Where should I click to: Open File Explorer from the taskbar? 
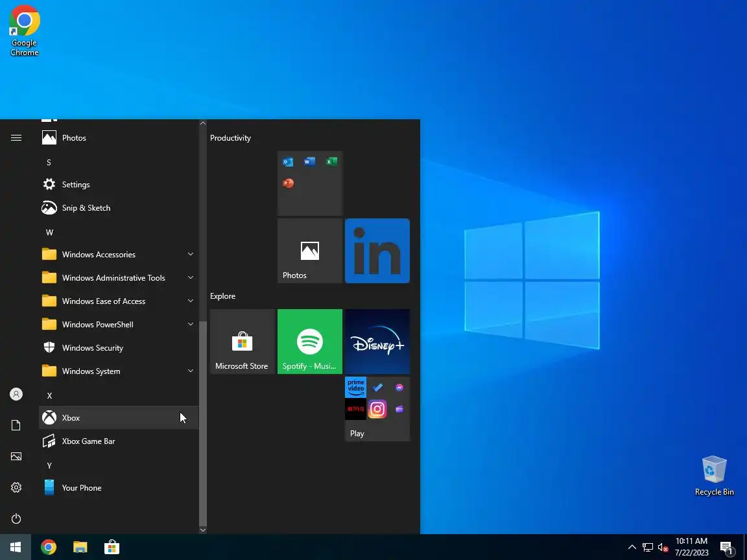click(80, 547)
